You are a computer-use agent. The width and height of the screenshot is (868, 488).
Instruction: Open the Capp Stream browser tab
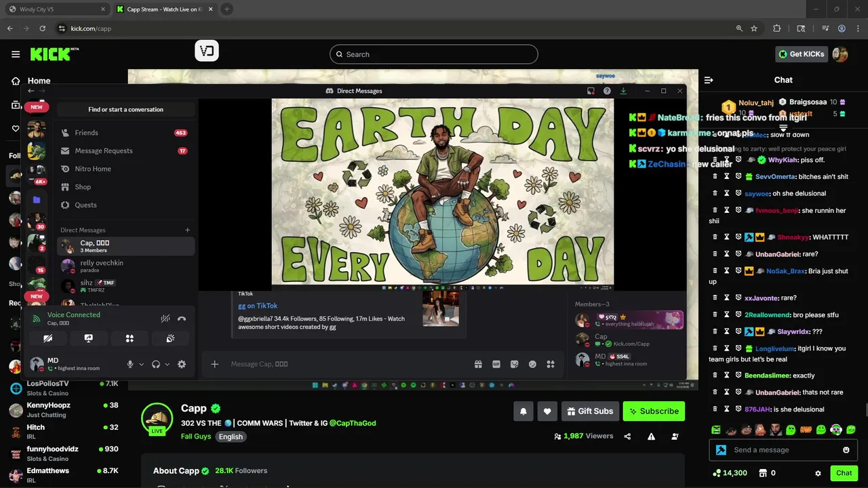(x=165, y=9)
